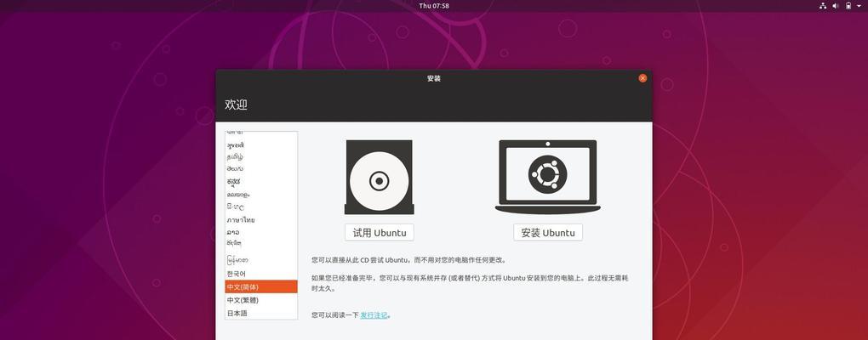
Task: Select Thai ภาษาไทย in the language list
Action: tap(261, 220)
